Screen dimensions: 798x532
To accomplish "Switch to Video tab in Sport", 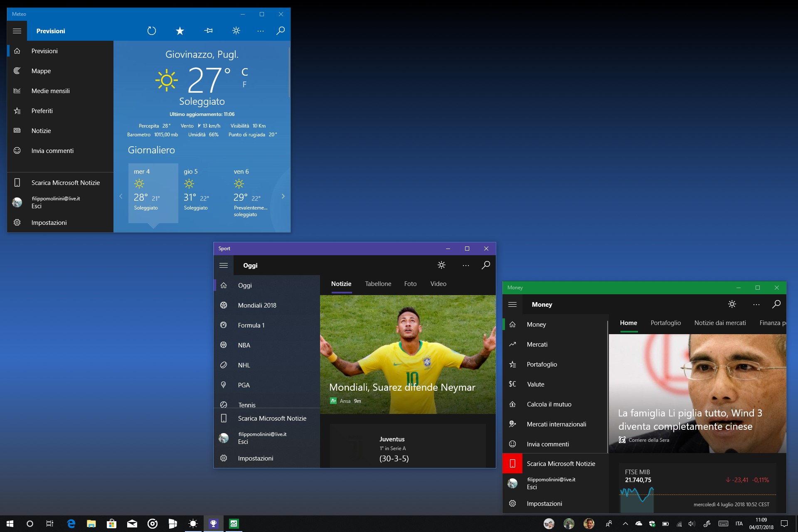I will [438, 284].
